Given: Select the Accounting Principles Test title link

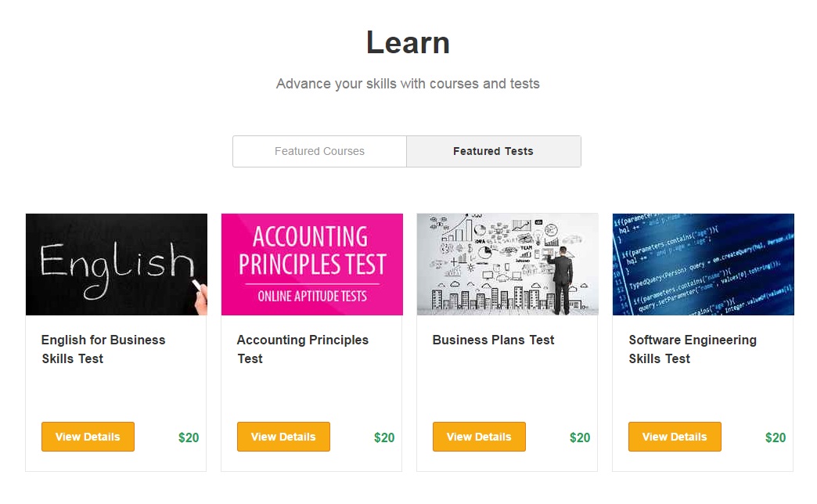Looking at the screenshot, I should click(x=302, y=349).
